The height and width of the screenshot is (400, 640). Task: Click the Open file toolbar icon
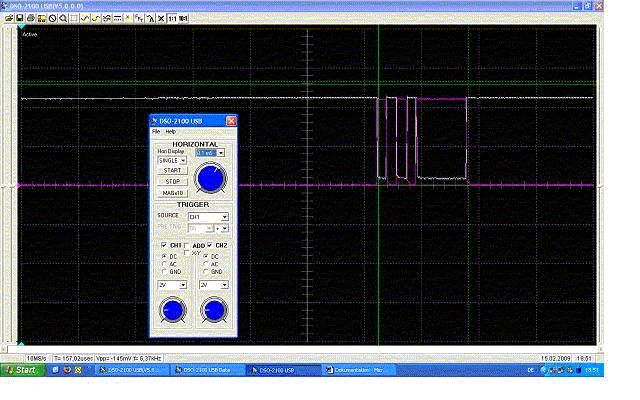9,18
